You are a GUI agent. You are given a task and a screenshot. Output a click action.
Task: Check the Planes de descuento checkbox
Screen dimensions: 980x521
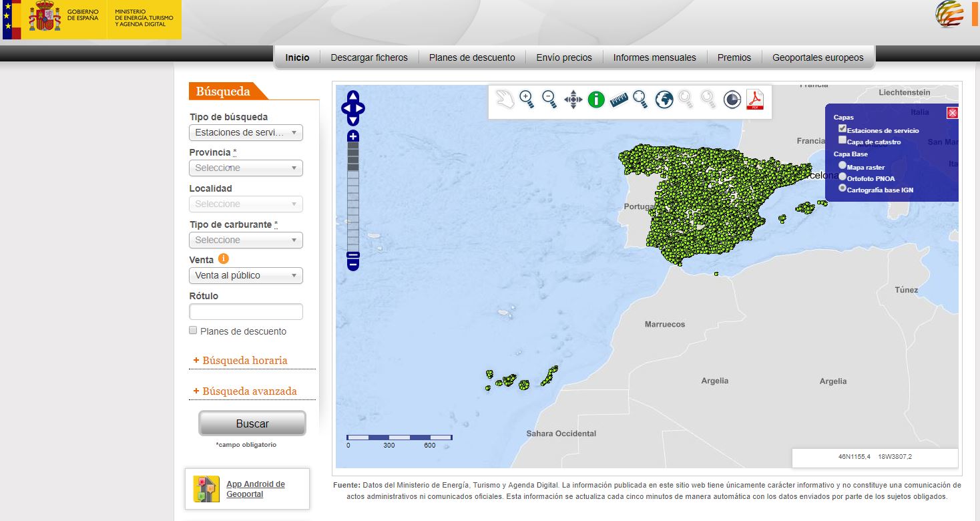click(x=193, y=331)
